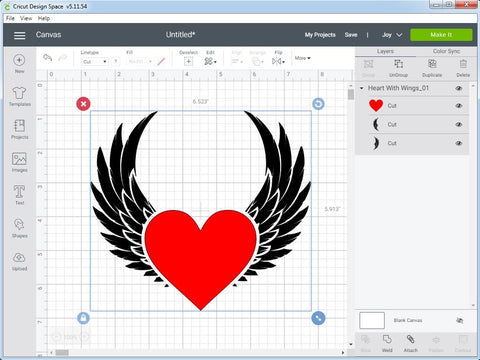480x360 pixels.
Task: Open the Flip dropdown
Action: click(x=278, y=61)
